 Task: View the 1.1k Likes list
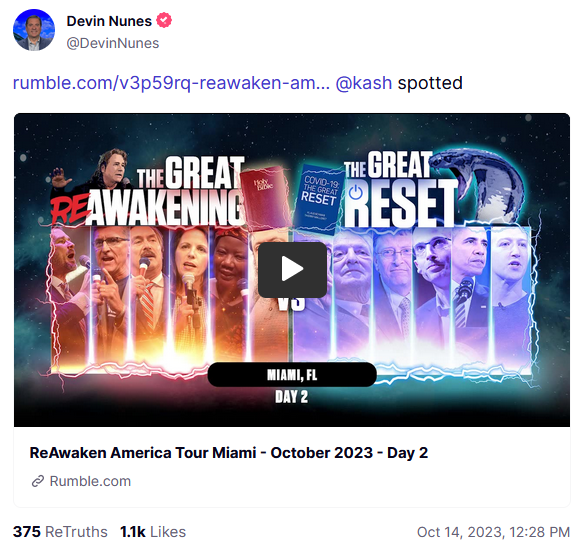153,532
